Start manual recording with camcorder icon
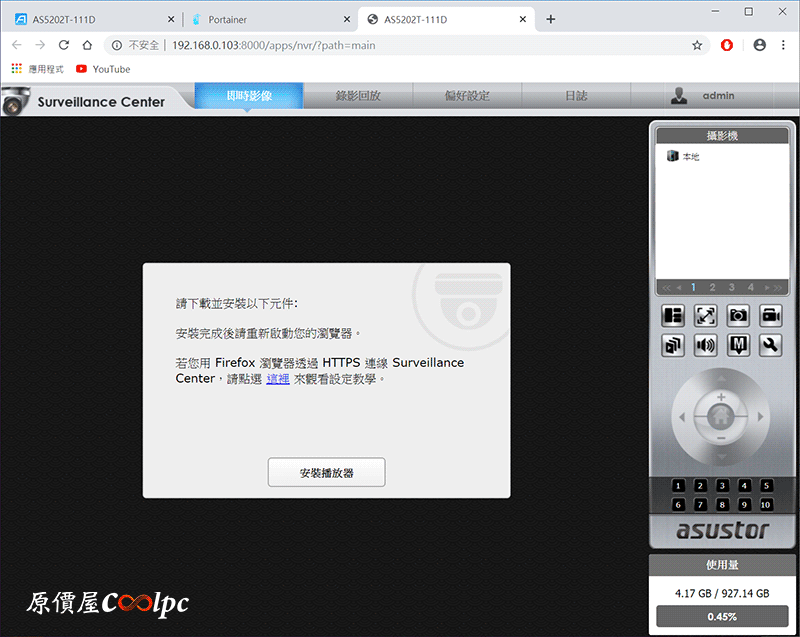 click(770, 316)
